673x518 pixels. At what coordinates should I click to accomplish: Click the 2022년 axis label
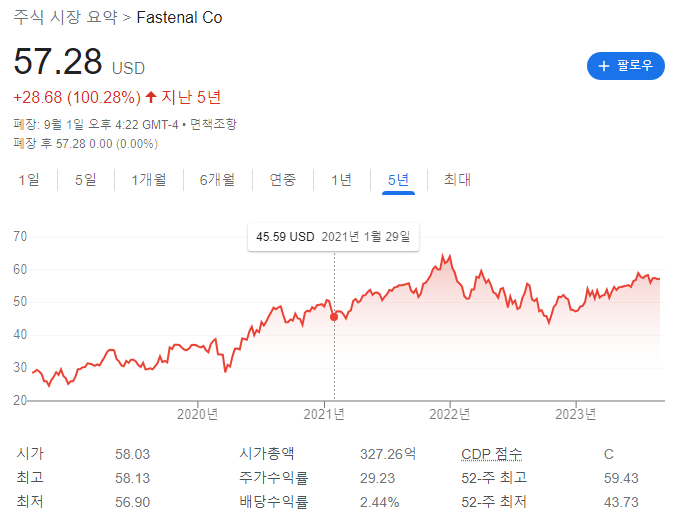coord(450,414)
